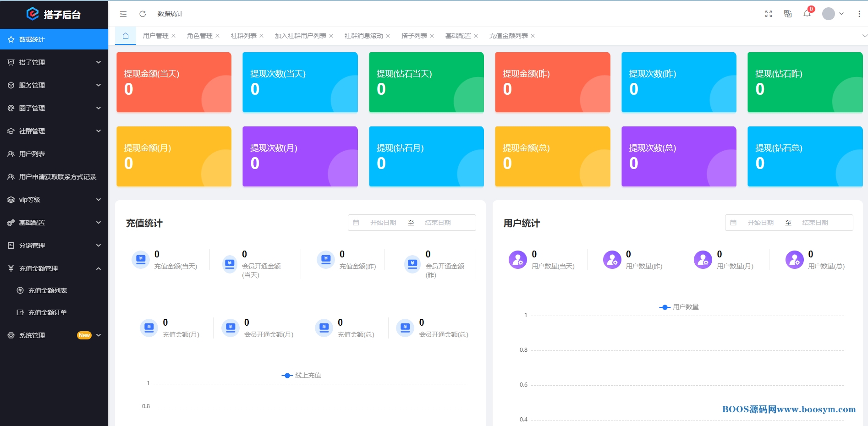Viewport: 868px width, 426px height.
Task: Open 用户申请获取联系方式记录 in the sidebar
Action: [54, 177]
